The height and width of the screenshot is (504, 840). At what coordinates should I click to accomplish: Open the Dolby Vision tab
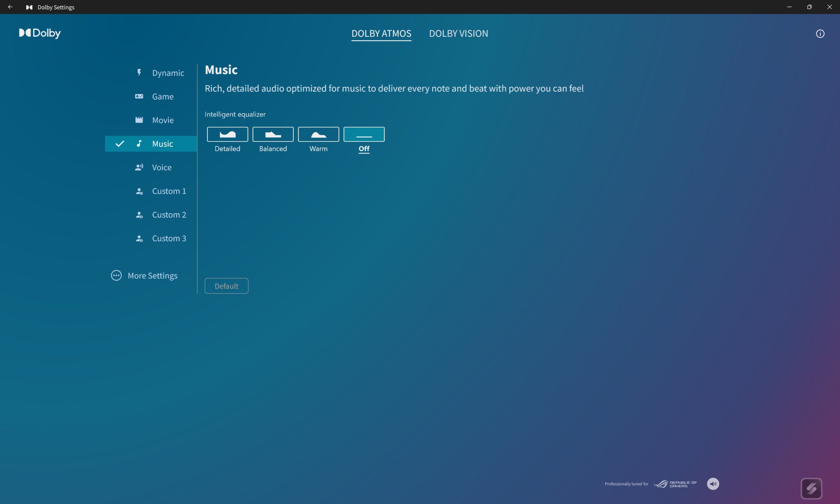click(458, 33)
